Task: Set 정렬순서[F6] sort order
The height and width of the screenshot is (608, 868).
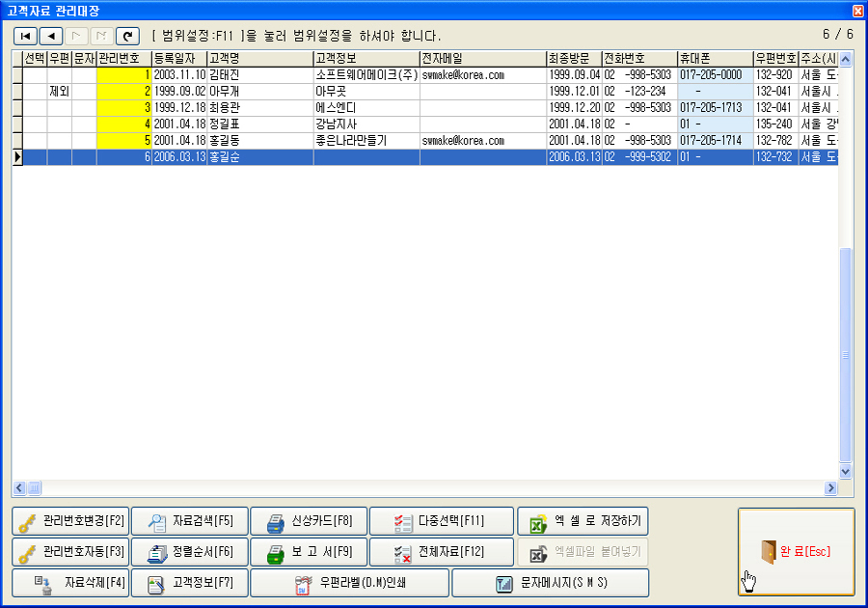Action: pyautogui.click(x=190, y=552)
